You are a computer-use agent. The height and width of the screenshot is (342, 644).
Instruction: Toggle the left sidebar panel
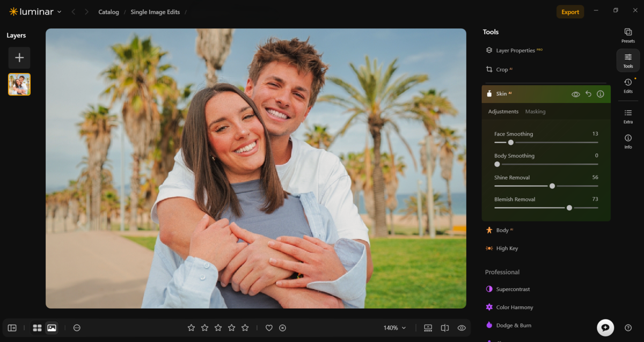12,328
